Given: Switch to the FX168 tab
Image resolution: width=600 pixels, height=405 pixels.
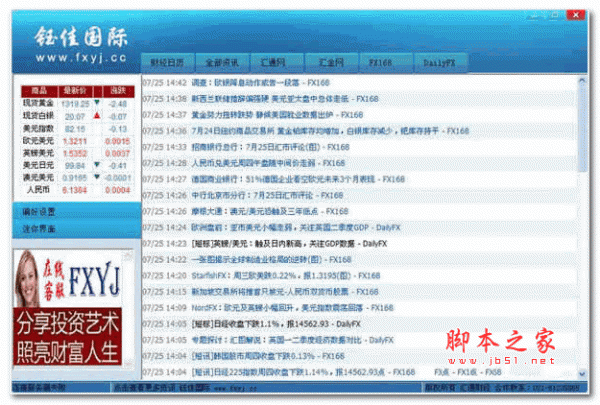Looking at the screenshot, I should click(x=386, y=63).
